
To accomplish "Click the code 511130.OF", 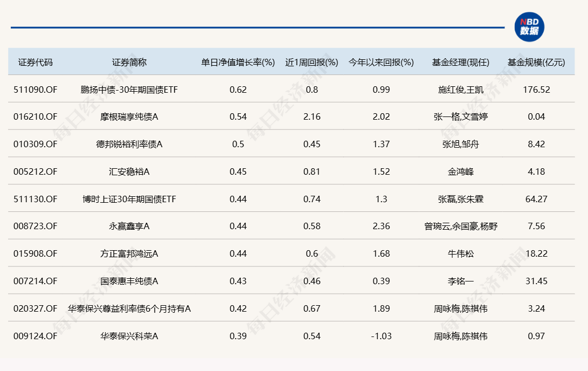I will coord(35,199).
